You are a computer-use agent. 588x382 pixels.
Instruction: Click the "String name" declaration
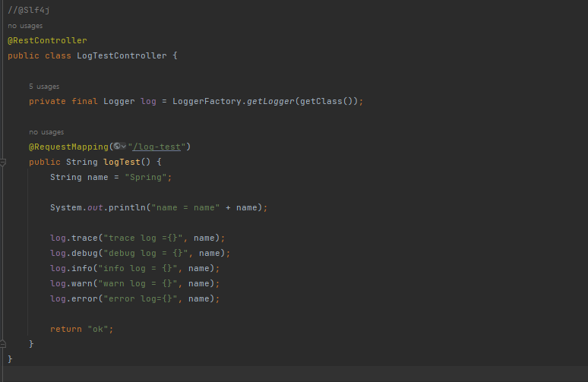[x=79, y=177]
